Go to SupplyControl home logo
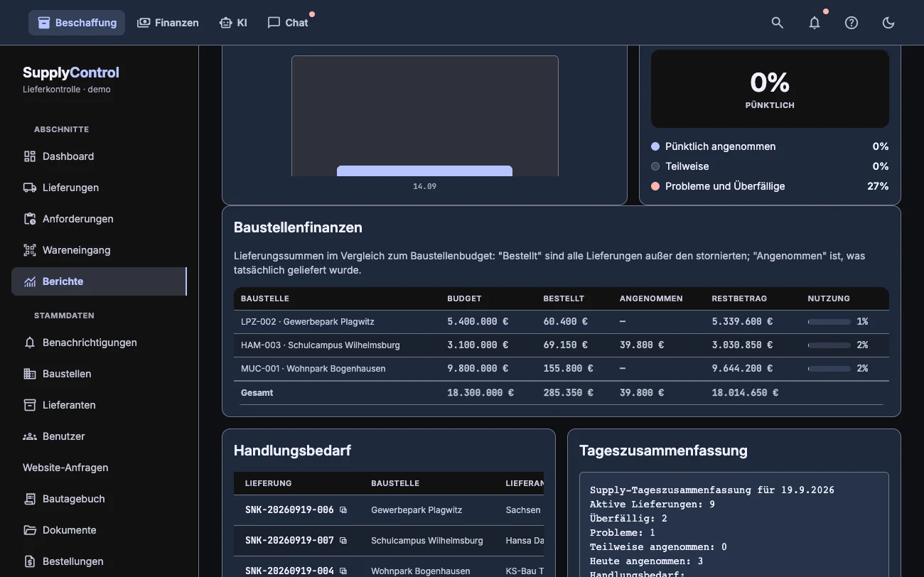This screenshot has height=577, width=924. pyautogui.click(x=71, y=72)
